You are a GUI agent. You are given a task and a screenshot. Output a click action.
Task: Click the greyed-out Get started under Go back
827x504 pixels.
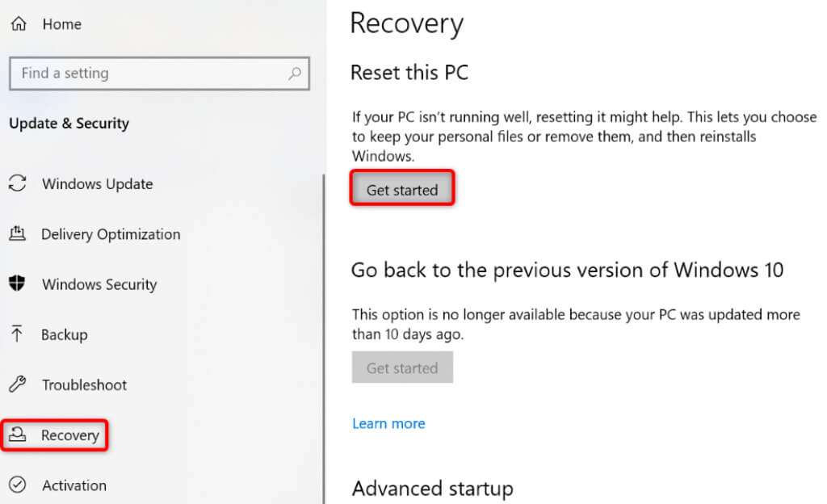402,367
